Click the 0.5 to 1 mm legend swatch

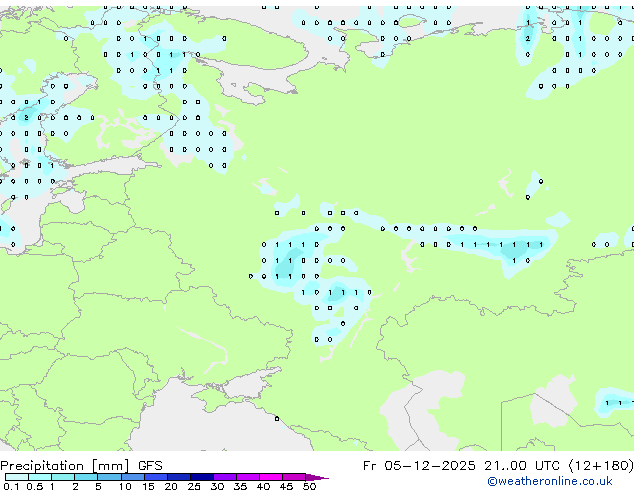(40, 477)
